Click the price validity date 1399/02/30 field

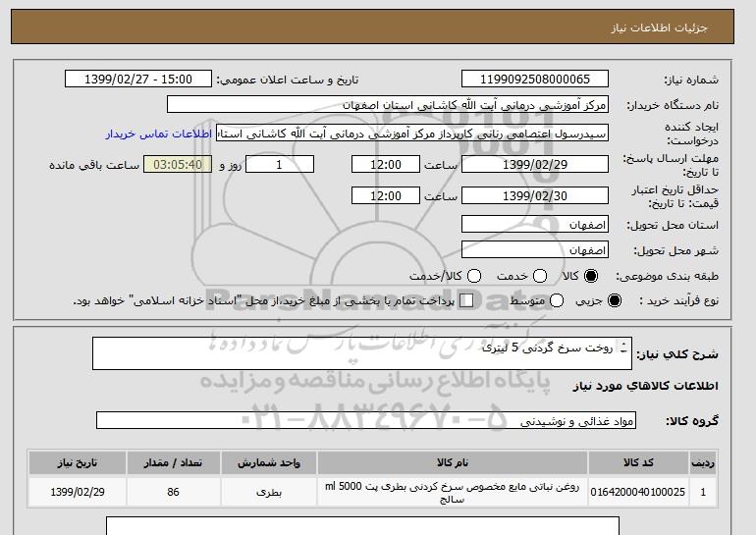pyautogui.click(x=535, y=195)
